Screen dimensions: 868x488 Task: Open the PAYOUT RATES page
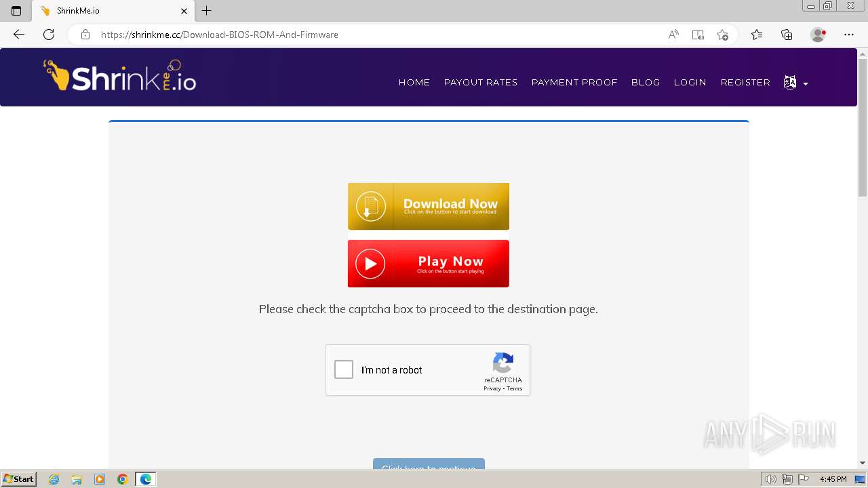click(x=481, y=83)
